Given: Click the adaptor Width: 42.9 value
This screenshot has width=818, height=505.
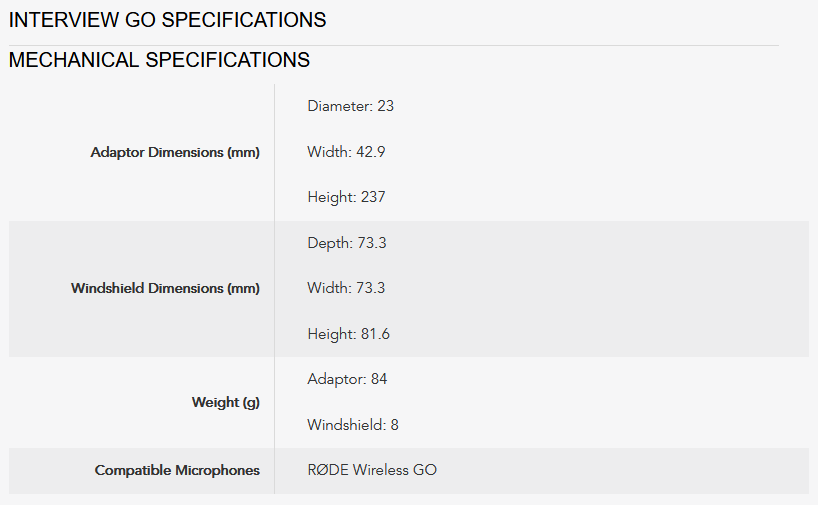Looking at the screenshot, I should (x=346, y=152).
